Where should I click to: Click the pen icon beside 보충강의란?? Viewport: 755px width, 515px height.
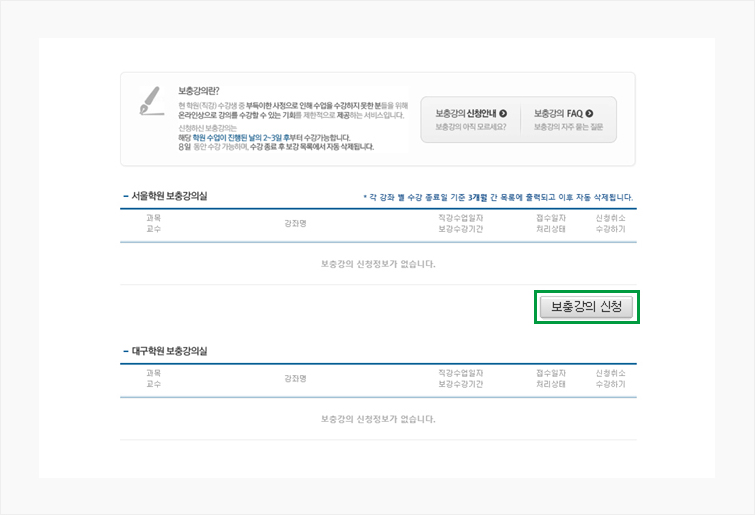tap(149, 98)
